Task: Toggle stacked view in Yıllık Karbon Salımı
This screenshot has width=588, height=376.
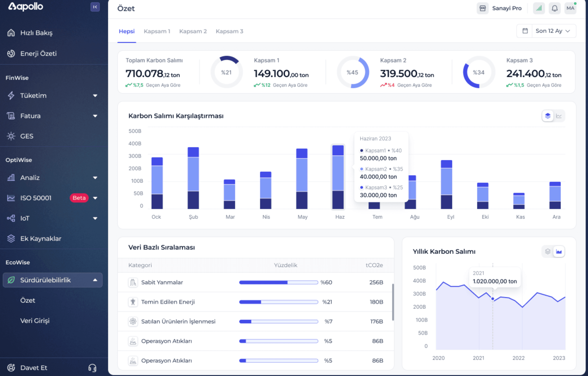Action: [x=548, y=251]
